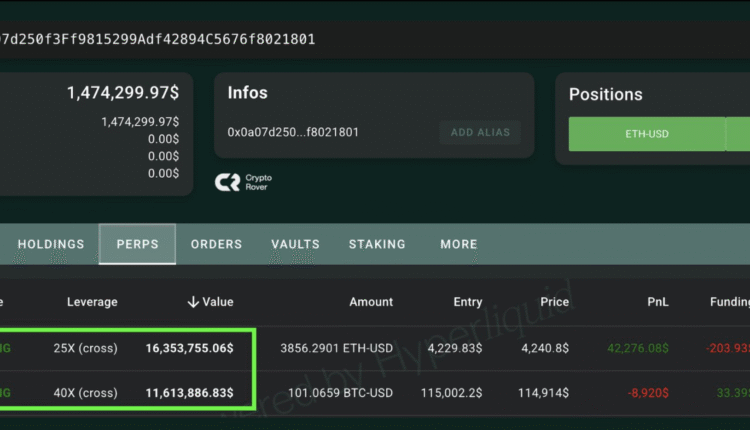Screen dimensions: 750x430
Task: Switch to the STAKING tab
Action: (377, 244)
